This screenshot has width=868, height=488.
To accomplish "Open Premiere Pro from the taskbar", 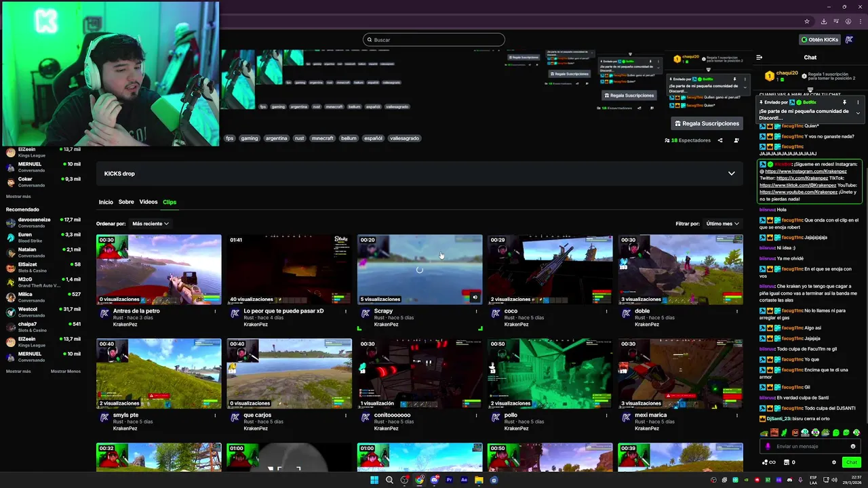I will click(x=449, y=480).
